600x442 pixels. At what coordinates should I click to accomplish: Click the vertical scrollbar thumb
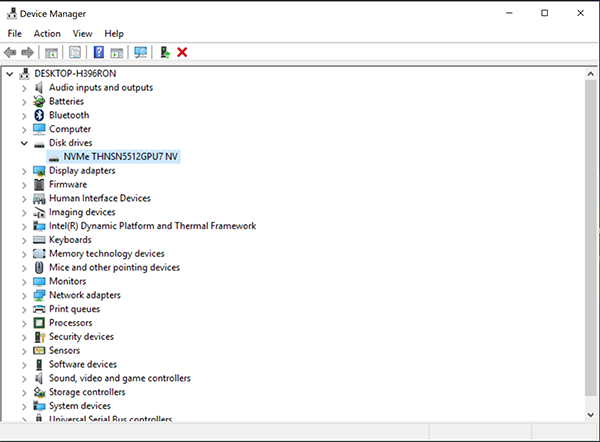[591, 238]
